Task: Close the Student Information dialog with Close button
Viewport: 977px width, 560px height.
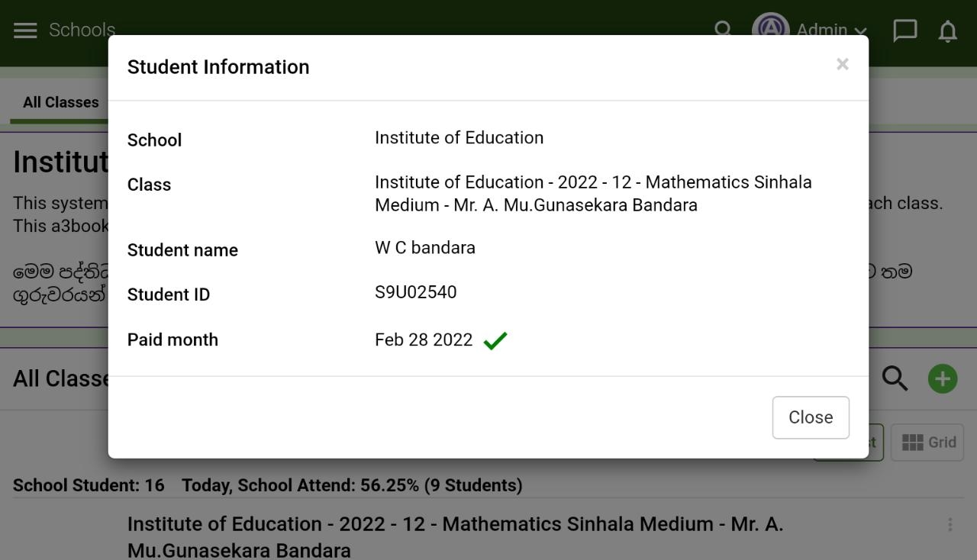Action: click(811, 417)
